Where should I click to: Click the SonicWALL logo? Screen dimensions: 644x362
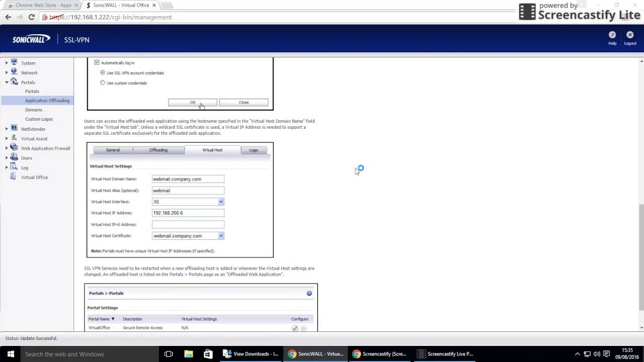click(31, 39)
